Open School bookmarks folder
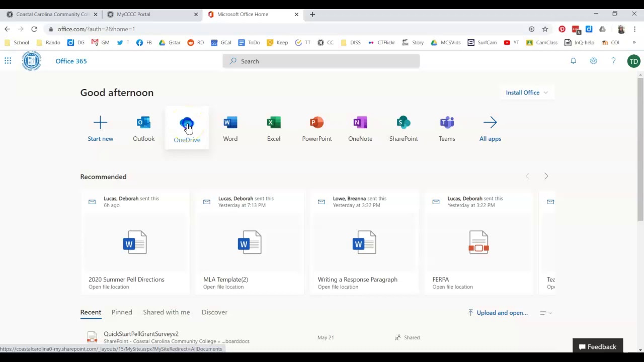Viewport: 644px width, 362px height. point(17,43)
